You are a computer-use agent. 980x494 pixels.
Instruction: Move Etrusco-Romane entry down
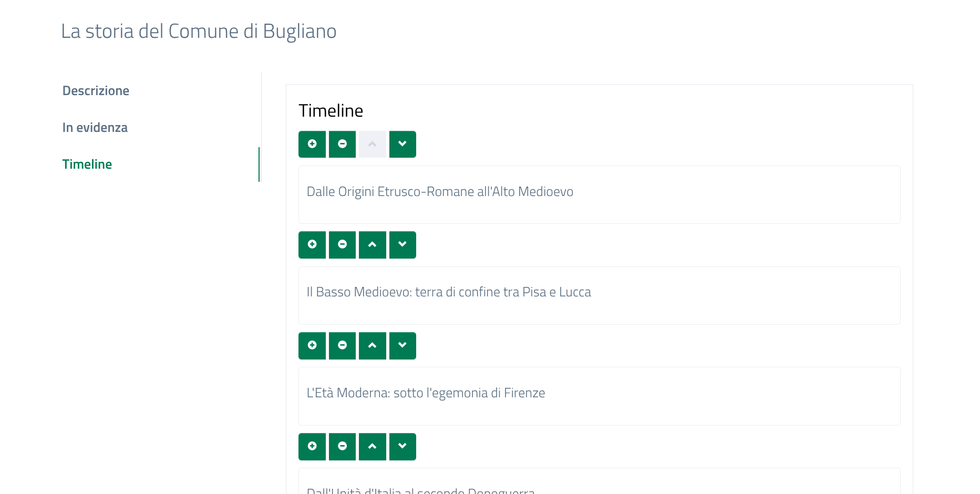(x=403, y=144)
